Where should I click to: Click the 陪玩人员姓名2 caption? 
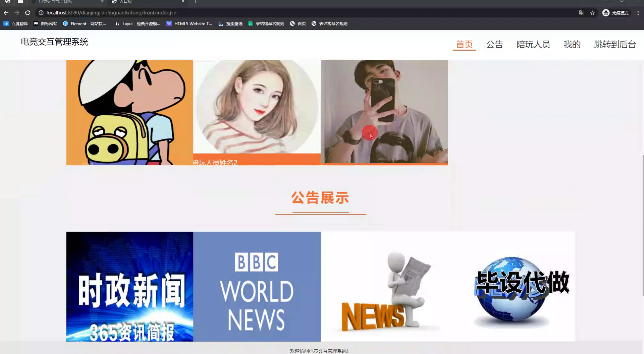pyautogui.click(x=215, y=162)
